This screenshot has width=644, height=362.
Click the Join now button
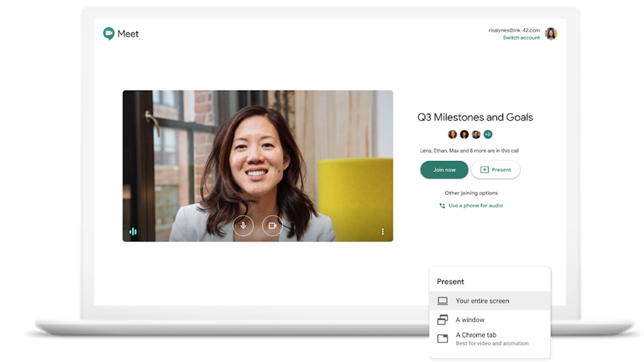click(x=444, y=170)
